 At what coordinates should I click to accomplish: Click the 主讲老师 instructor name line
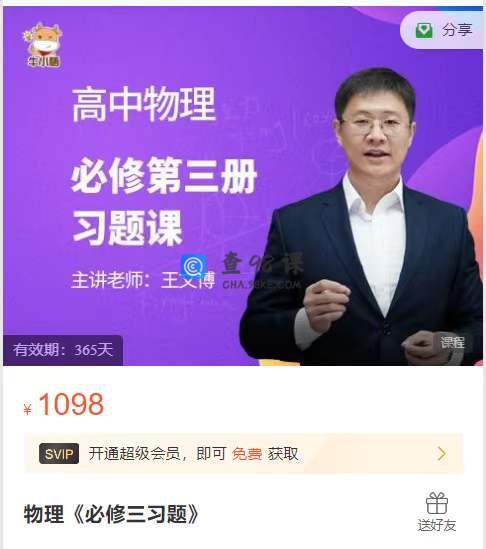point(143,280)
